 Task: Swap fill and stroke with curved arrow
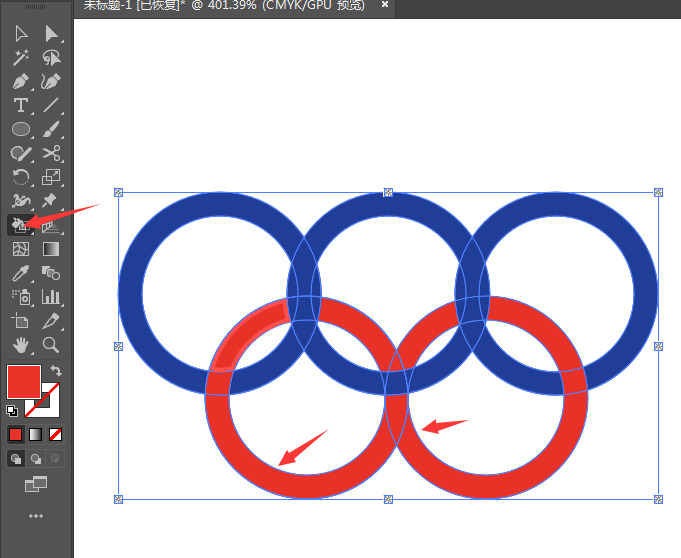(56, 370)
